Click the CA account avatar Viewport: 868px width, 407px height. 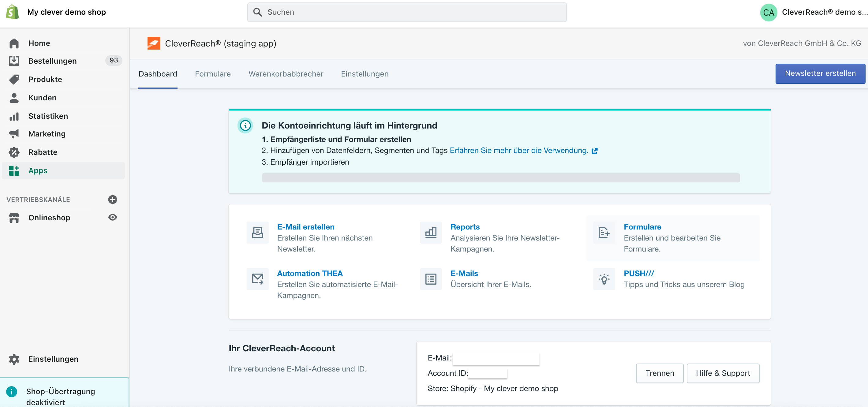[769, 13]
